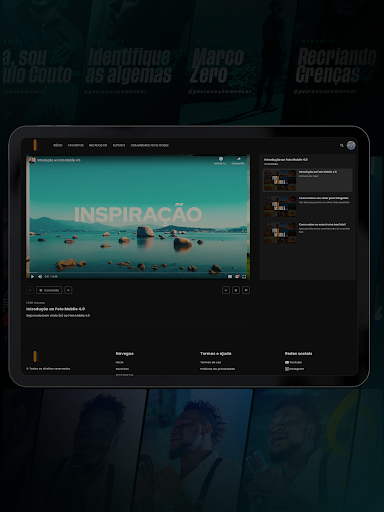This screenshot has height=512, width=384.
Task: Play the video with the play button
Action: pos(32,276)
